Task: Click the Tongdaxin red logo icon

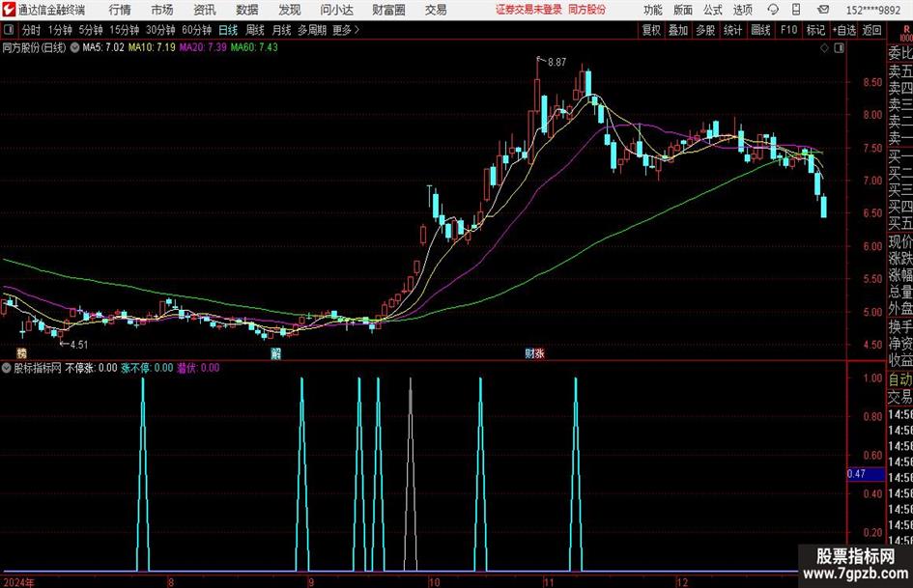Action: coord(8,10)
